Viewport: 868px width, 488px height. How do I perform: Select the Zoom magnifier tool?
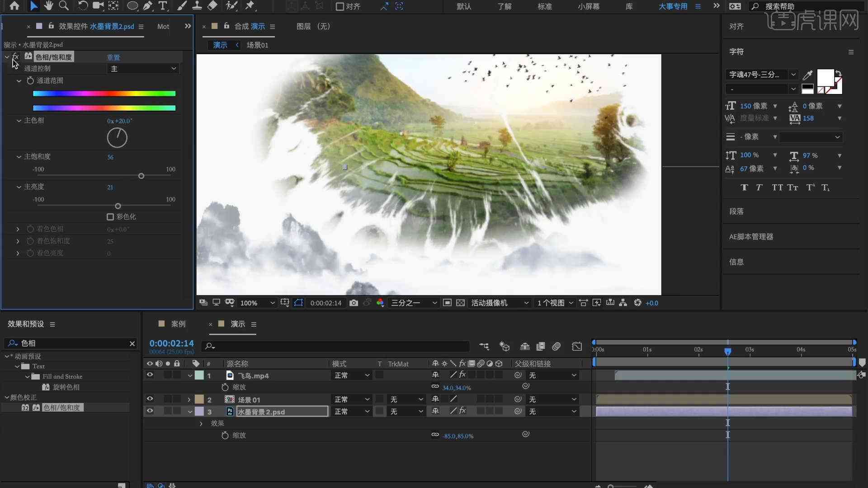coord(64,6)
